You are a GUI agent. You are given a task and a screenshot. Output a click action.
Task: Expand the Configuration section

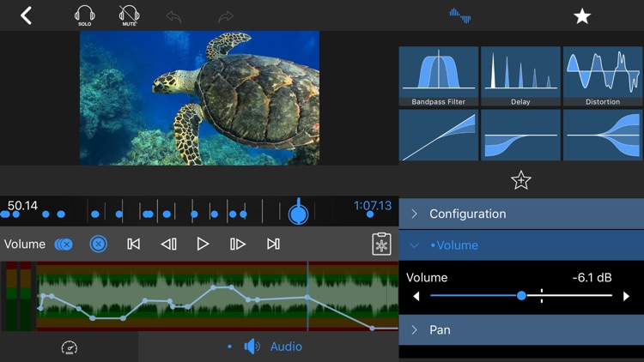pos(521,214)
